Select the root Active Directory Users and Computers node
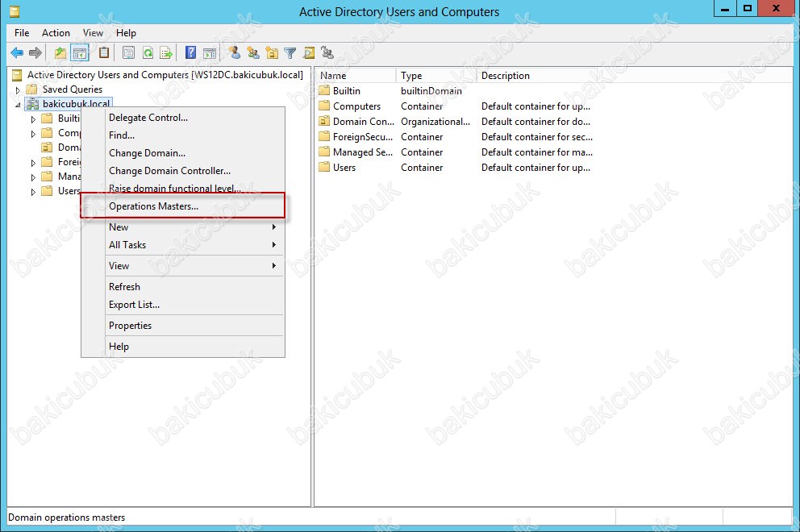800x532 pixels. [x=165, y=74]
